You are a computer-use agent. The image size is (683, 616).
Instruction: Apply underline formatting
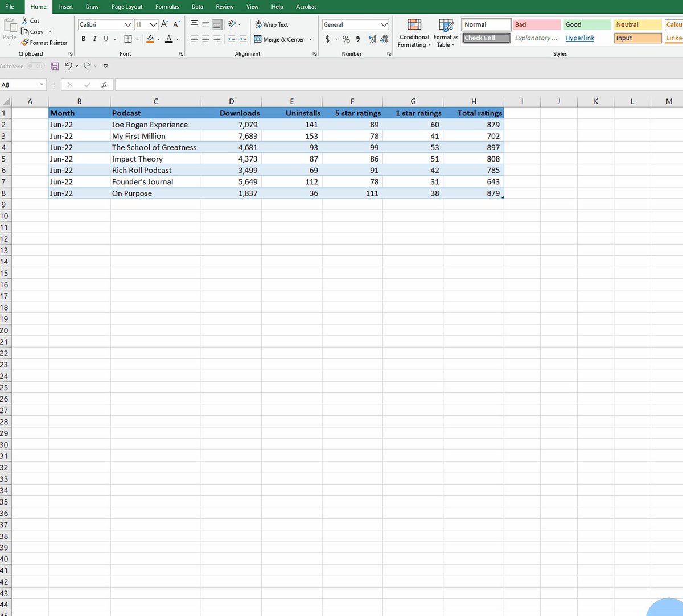pyautogui.click(x=106, y=39)
